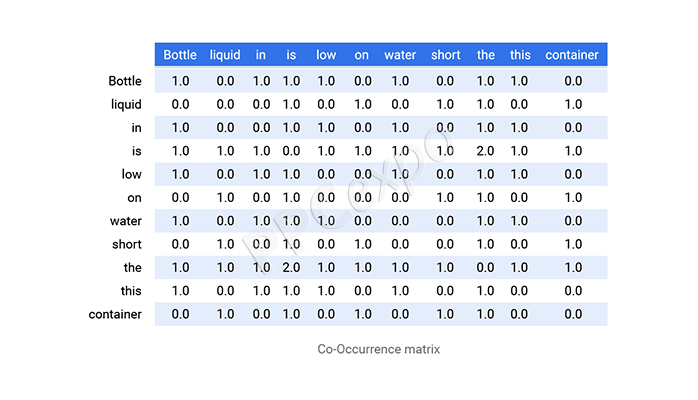Viewport: 698px width, 400px height.
Task: Select the 'on' row label
Action: pyautogui.click(x=134, y=197)
